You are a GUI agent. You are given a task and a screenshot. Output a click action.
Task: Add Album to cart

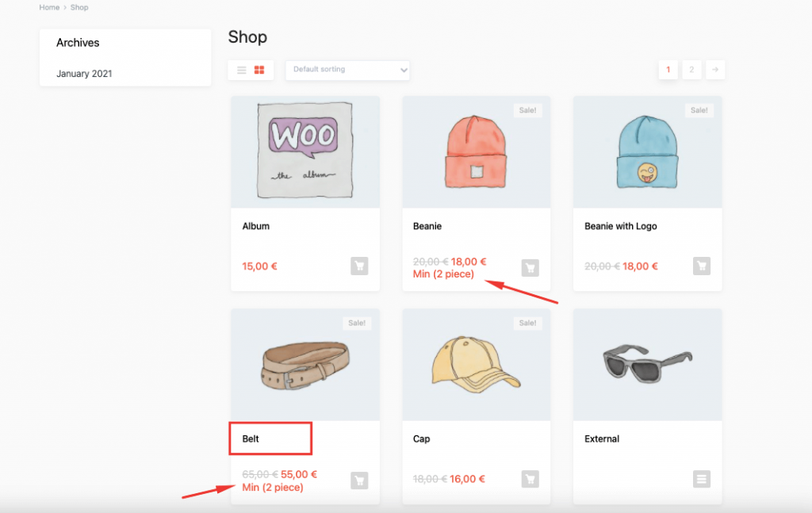[x=359, y=266]
